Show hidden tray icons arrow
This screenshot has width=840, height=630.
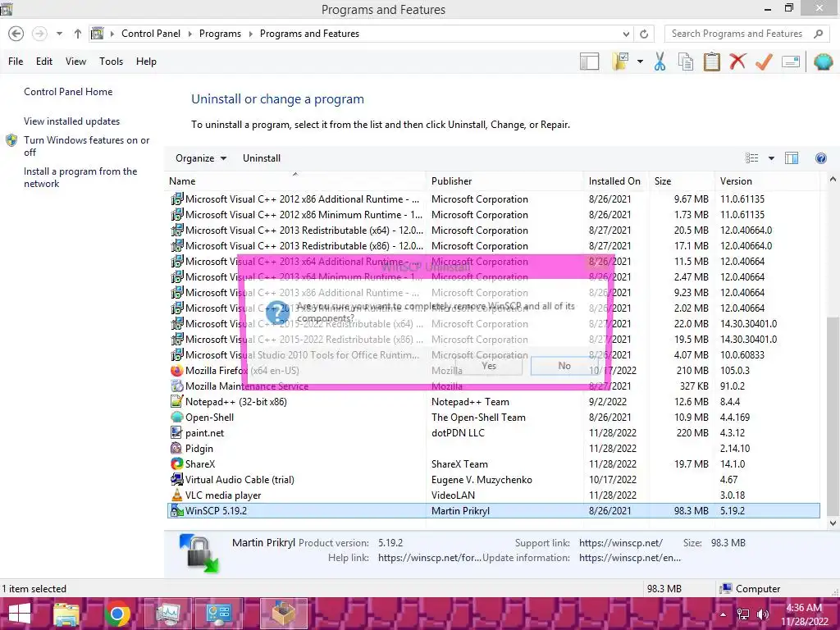click(724, 614)
